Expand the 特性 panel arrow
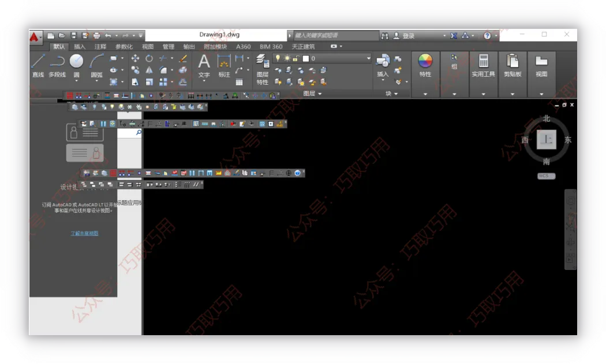Viewport: 606px width, 364px height. pos(425,94)
